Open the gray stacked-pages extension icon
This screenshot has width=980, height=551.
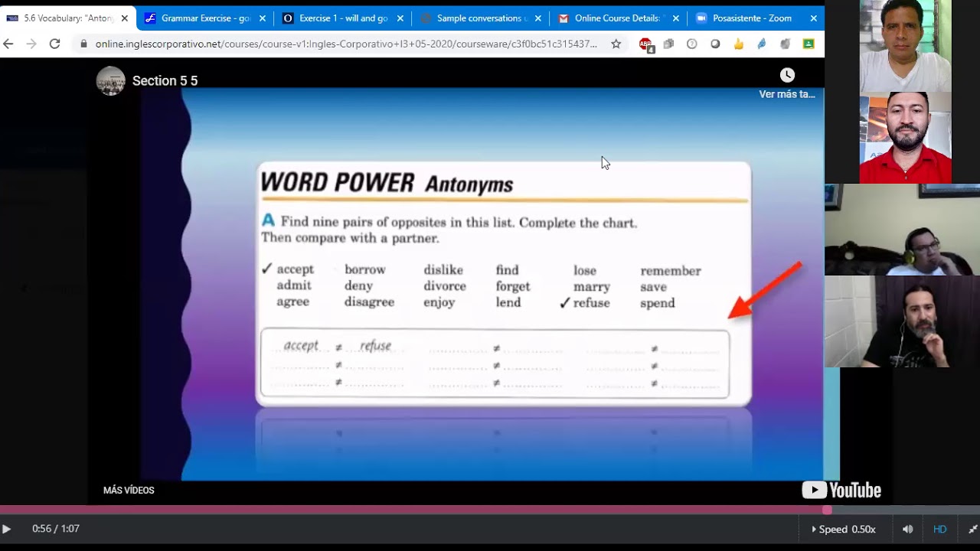[668, 44]
